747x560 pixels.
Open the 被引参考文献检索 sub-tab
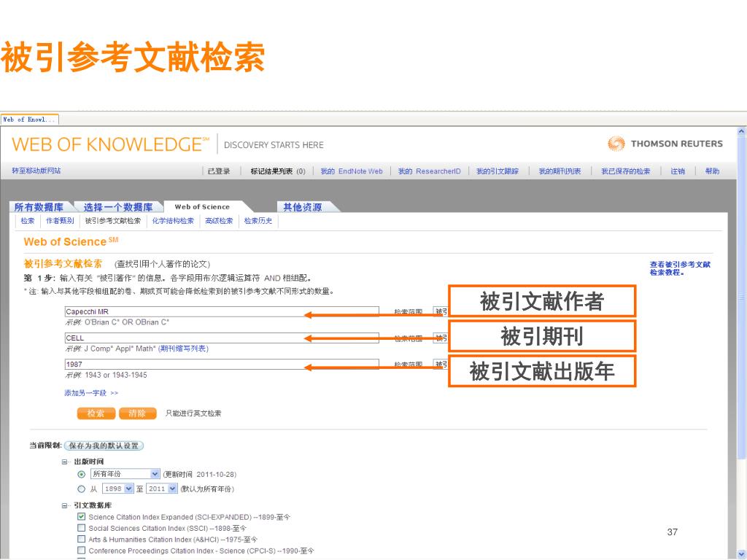(x=113, y=220)
